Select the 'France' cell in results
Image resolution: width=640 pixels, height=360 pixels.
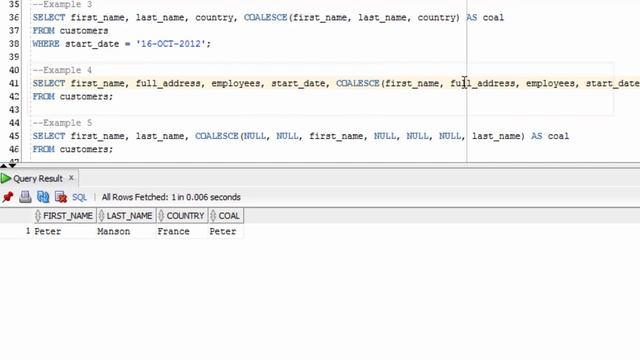click(x=182, y=231)
